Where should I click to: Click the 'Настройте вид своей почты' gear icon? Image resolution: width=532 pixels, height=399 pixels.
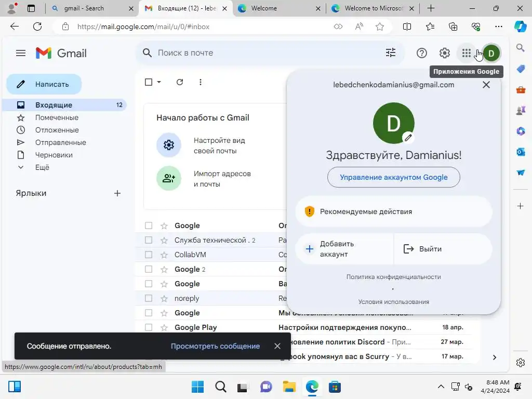click(169, 145)
